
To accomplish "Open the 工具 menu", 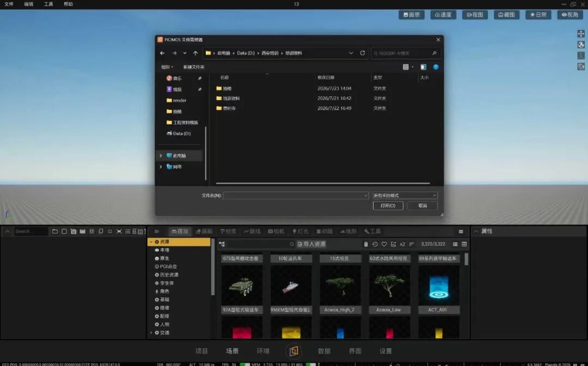I will click(48, 4).
